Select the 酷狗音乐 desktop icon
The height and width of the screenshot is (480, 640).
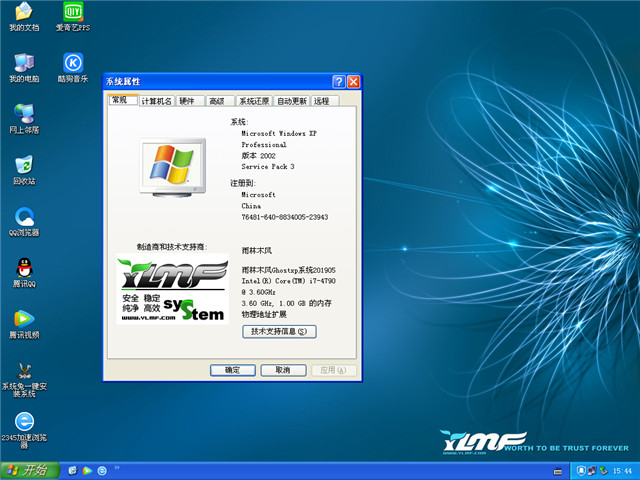point(73,68)
